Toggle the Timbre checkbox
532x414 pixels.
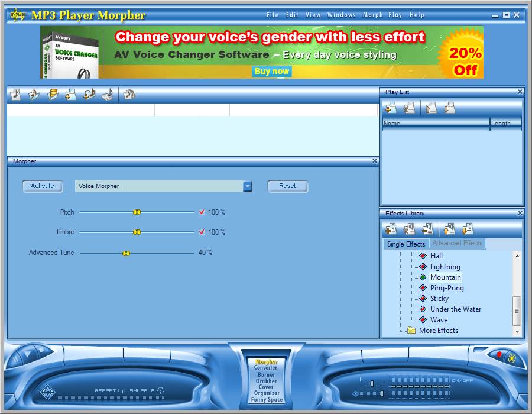[x=202, y=232]
